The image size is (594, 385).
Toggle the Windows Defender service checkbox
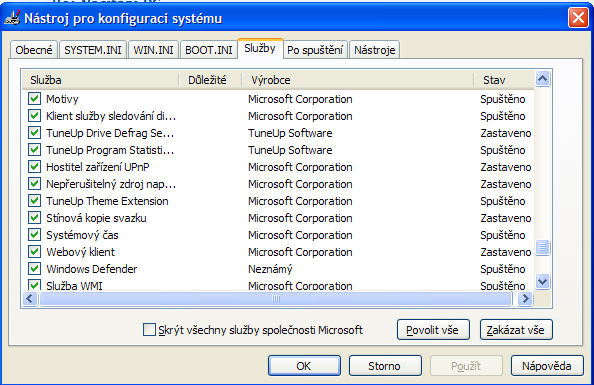tap(34, 269)
